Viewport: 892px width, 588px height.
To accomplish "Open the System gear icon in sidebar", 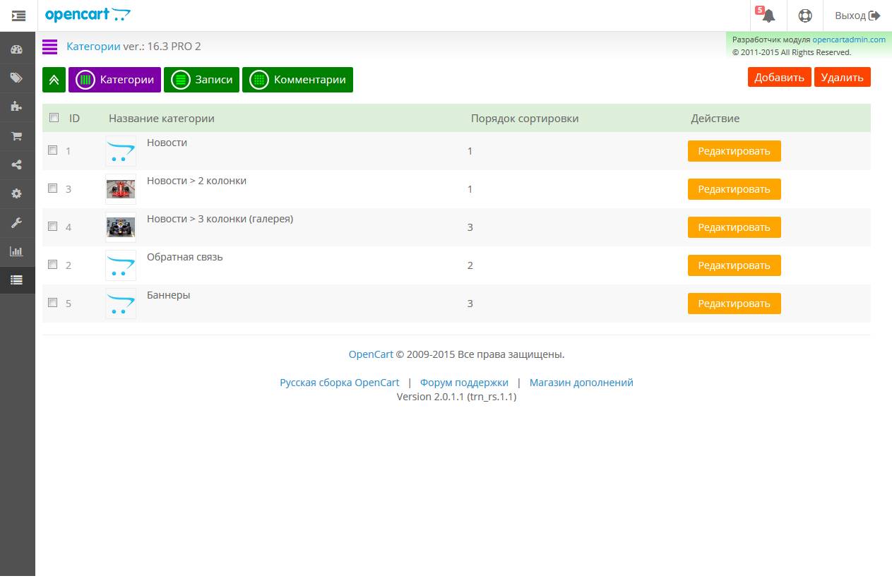I will pos(17,193).
